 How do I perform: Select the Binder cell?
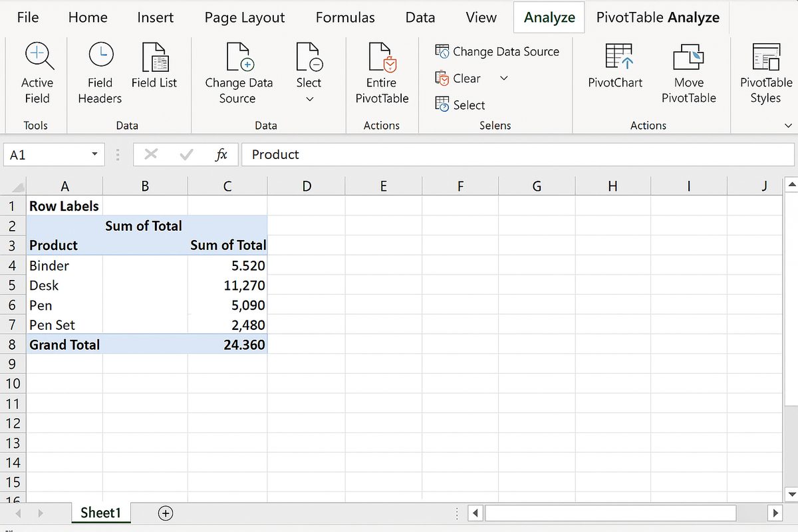[65, 265]
